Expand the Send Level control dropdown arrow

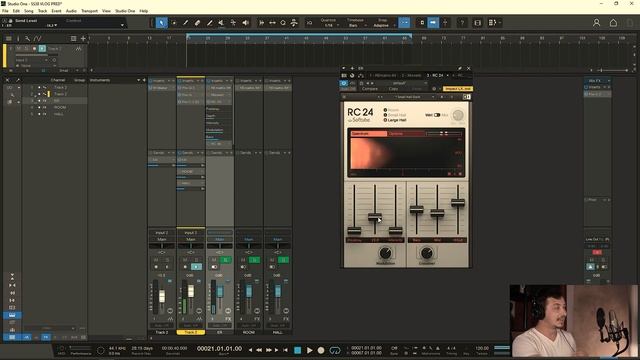click(122, 25)
